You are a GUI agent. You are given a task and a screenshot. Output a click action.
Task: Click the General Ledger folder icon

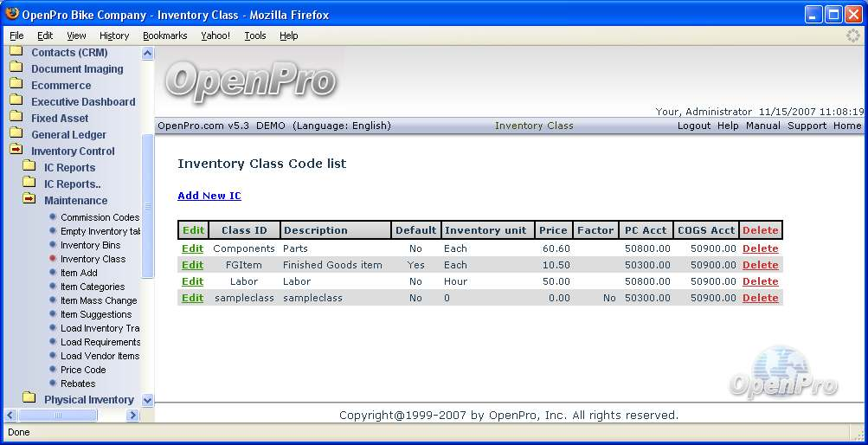16,134
